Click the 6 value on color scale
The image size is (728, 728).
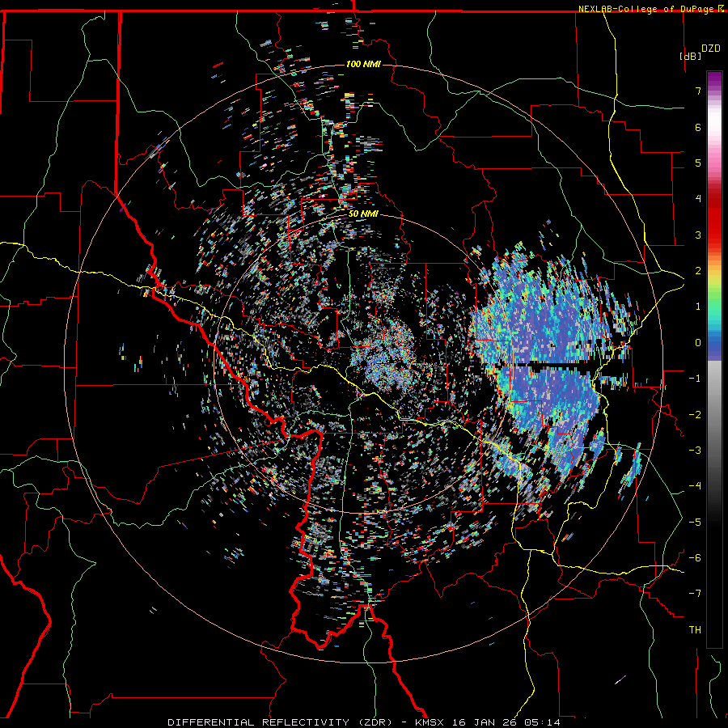click(x=698, y=127)
